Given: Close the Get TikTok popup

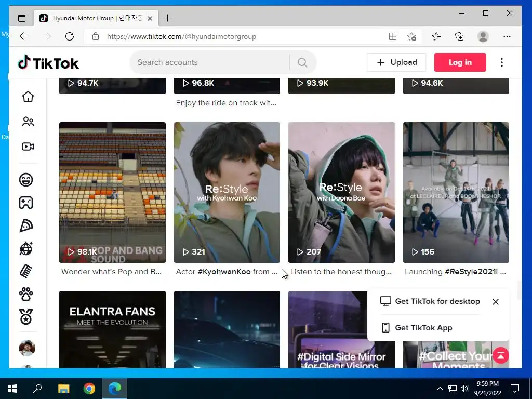Looking at the screenshot, I should (495, 302).
